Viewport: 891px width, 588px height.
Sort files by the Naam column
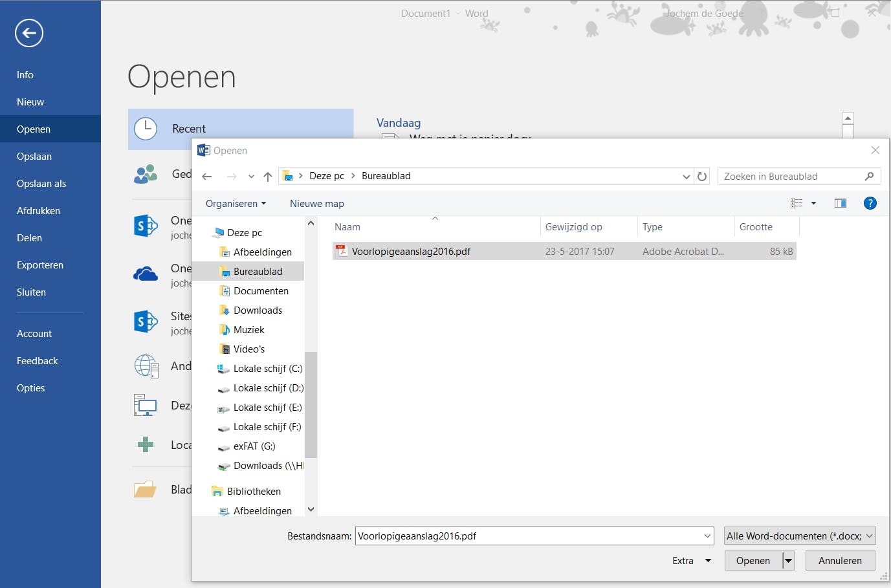(x=435, y=227)
